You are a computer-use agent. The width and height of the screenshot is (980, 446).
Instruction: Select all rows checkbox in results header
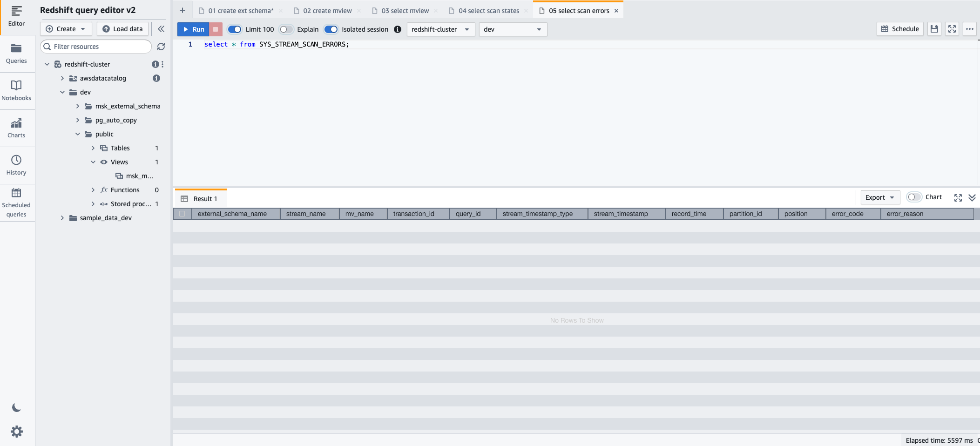(182, 214)
